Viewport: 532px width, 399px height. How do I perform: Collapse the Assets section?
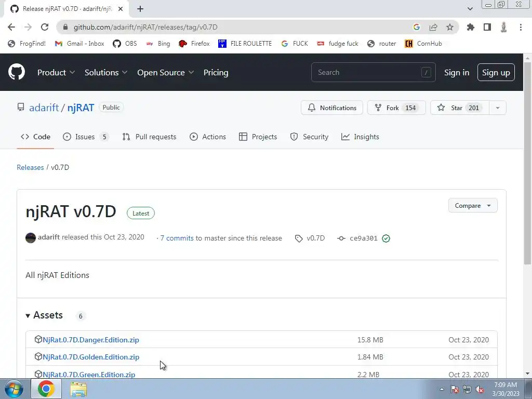tap(45, 315)
